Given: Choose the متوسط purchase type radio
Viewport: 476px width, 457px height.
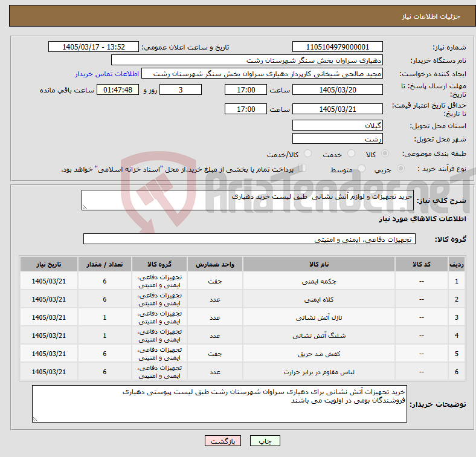Looking at the screenshot, I should click(x=361, y=168).
